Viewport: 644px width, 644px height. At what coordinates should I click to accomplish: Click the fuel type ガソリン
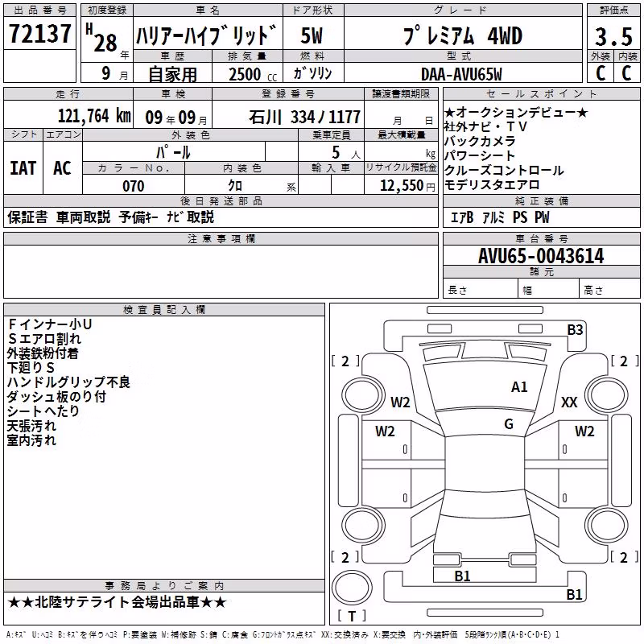coord(312,73)
